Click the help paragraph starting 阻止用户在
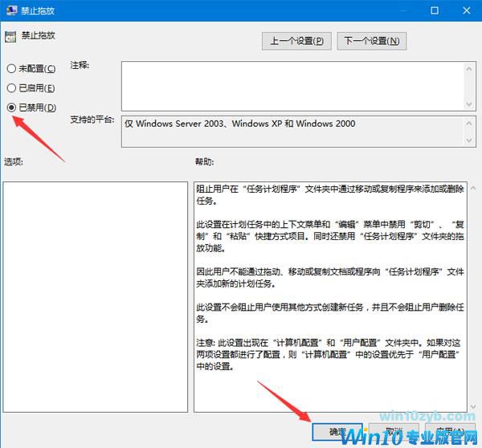This screenshot has width=482, height=448. (330, 194)
